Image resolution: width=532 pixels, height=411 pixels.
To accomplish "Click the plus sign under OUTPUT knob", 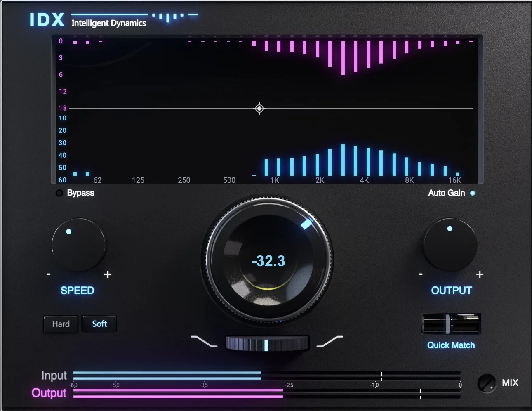I will (x=480, y=274).
